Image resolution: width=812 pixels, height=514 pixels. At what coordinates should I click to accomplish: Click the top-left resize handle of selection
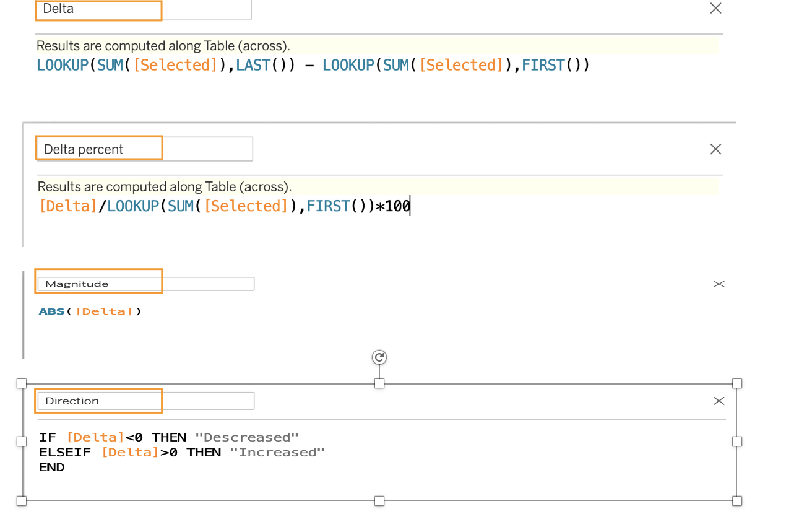point(22,383)
